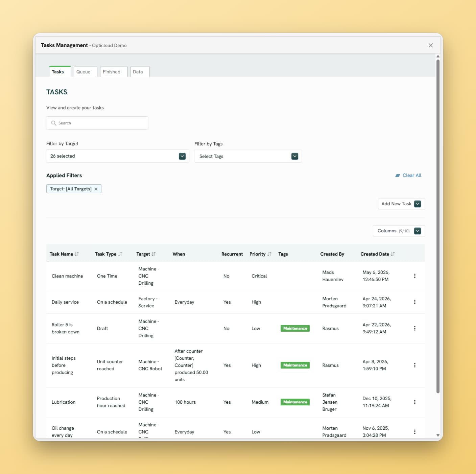Click the Medium priority cell
The image size is (476, 474).
point(260,402)
